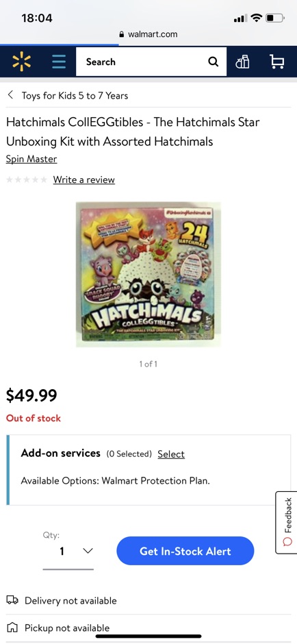Open the Spin Master brand link
Image resolution: width=297 pixels, height=644 pixels.
point(31,159)
